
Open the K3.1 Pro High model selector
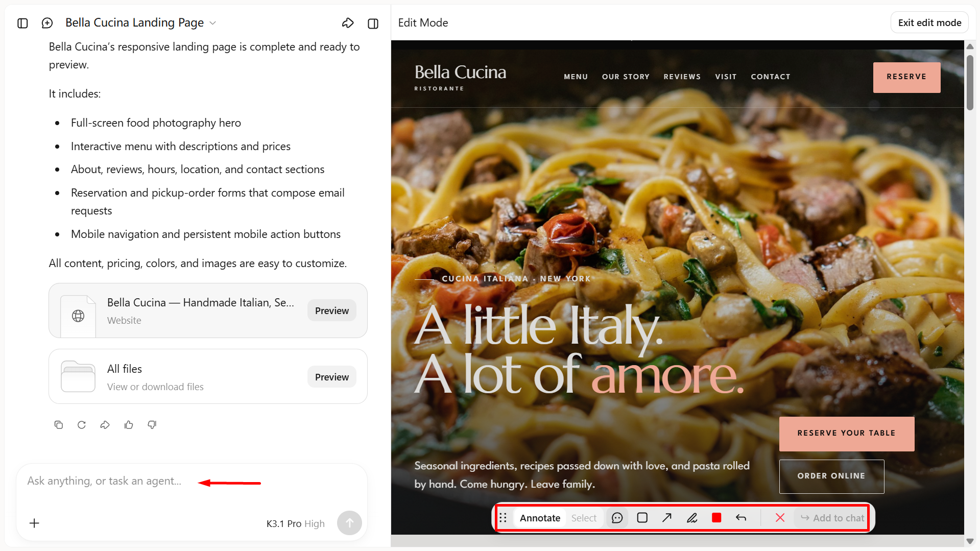[x=295, y=523]
